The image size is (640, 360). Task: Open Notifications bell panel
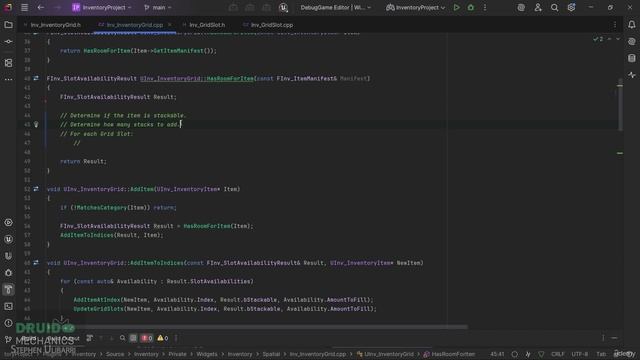[x=632, y=25]
